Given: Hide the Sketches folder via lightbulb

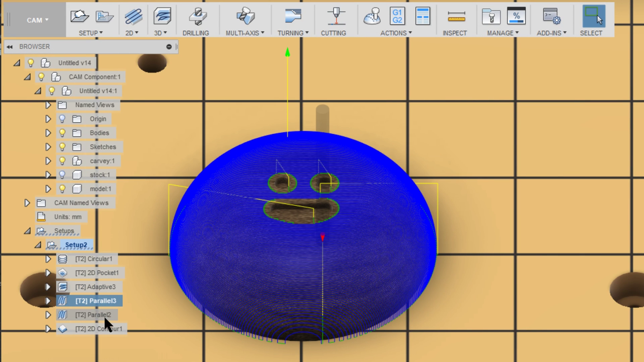Looking at the screenshot, I should tap(62, 147).
